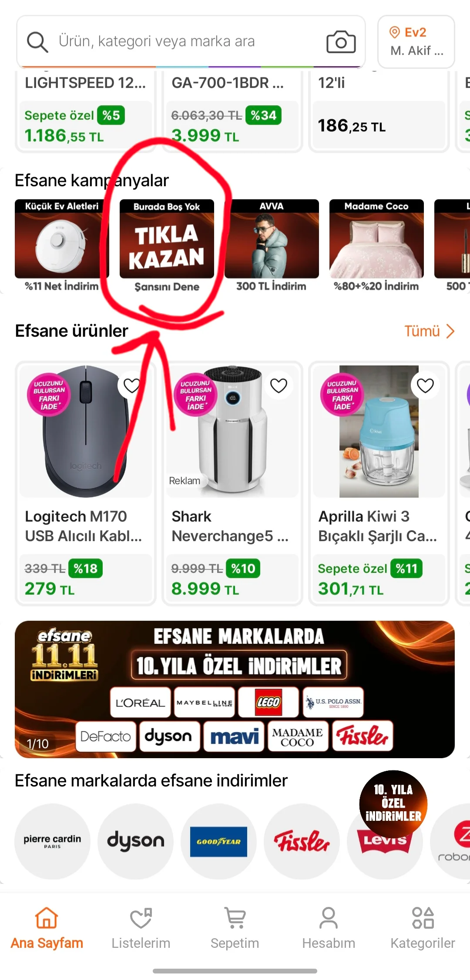Image resolution: width=470 pixels, height=980 pixels.
Task: Open Sepetim cart icon
Action: pos(235,918)
